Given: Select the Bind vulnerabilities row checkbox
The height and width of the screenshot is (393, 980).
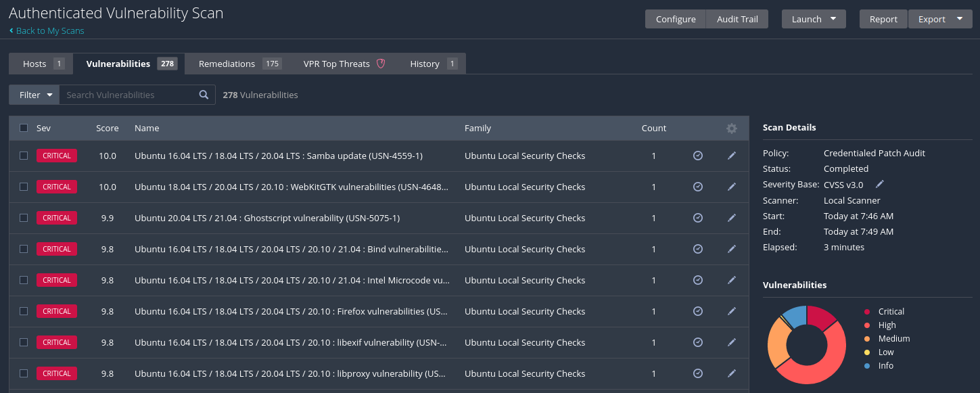Looking at the screenshot, I should [x=24, y=249].
